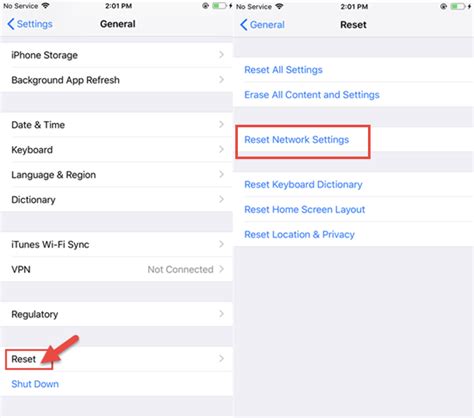474x418 pixels.
Task: Open Language & Region row
Action: (x=116, y=175)
